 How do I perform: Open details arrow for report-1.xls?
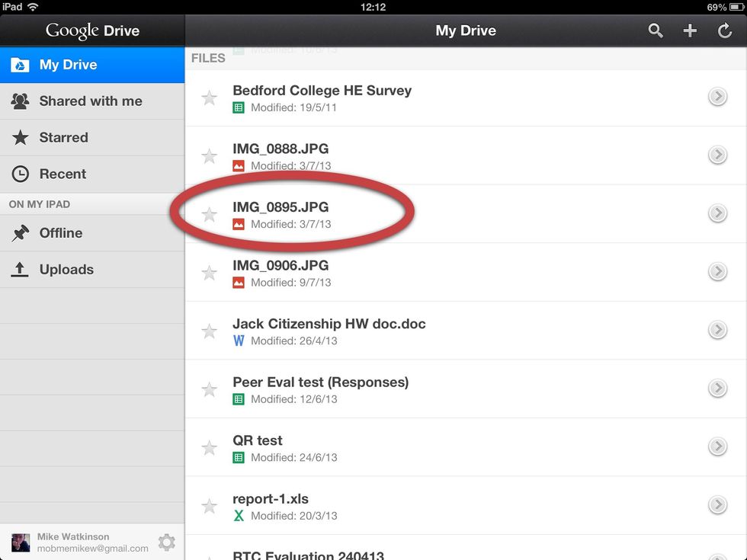pyautogui.click(x=717, y=504)
